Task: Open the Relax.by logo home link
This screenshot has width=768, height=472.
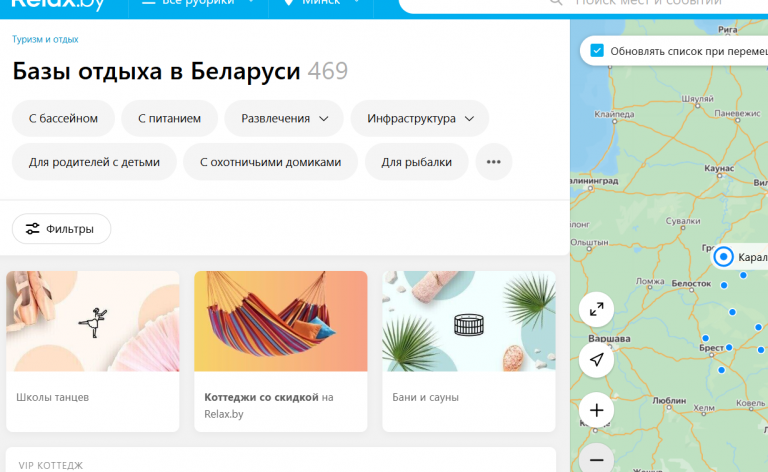Action: tap(58, 4)
